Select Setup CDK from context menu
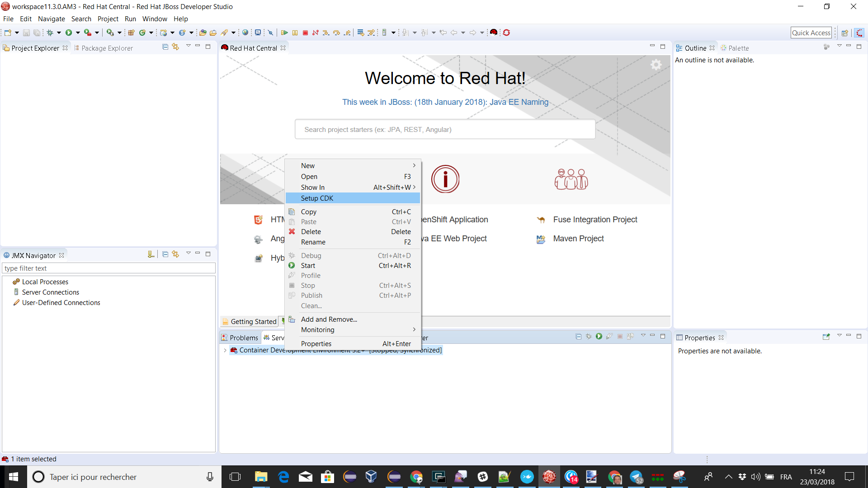The height and width of the screenshot is (488, 868). (317, 198)
